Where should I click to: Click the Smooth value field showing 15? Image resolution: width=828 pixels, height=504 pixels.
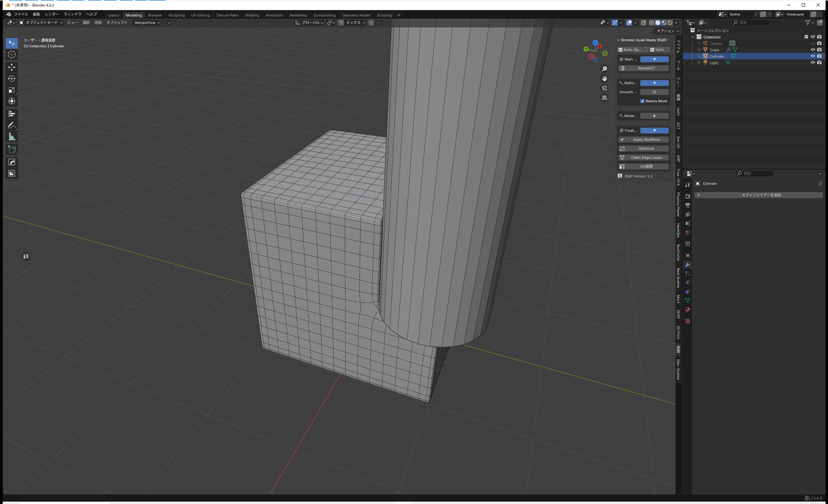point(654,92)
